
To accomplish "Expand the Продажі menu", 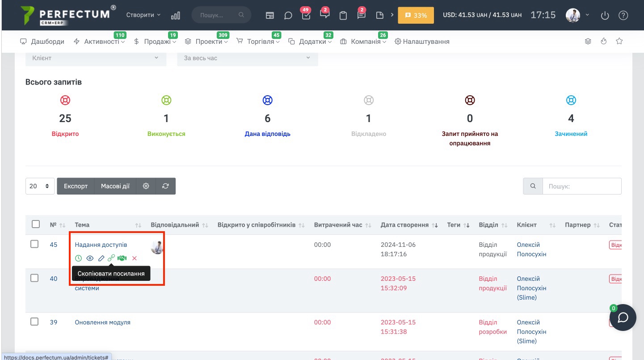I will point(155,42).
